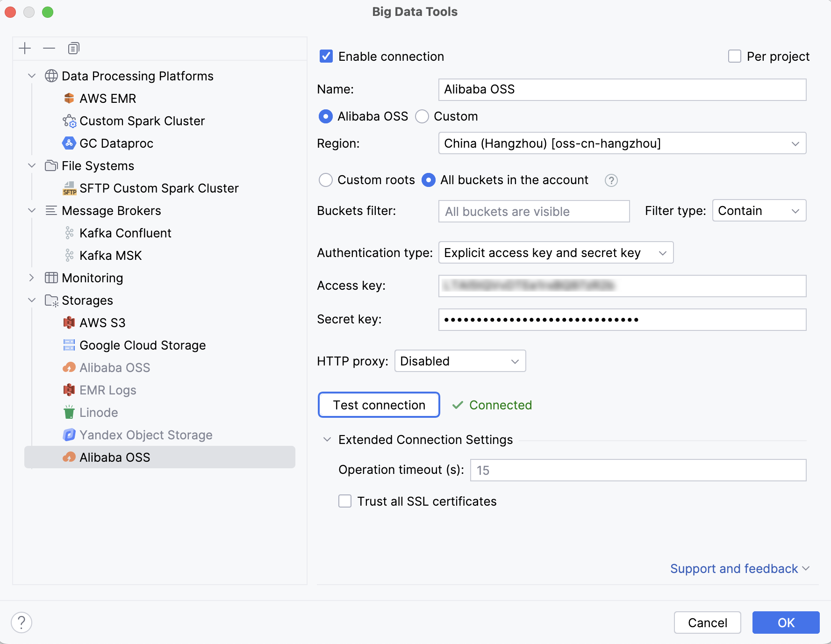Click the GC Dataproc hexagon icon

point(69,143)
